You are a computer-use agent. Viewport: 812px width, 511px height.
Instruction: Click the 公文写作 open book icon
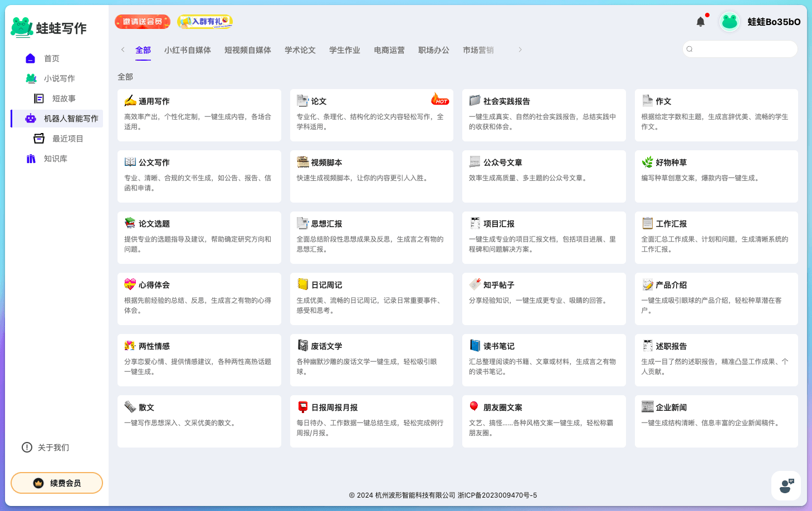130,162
